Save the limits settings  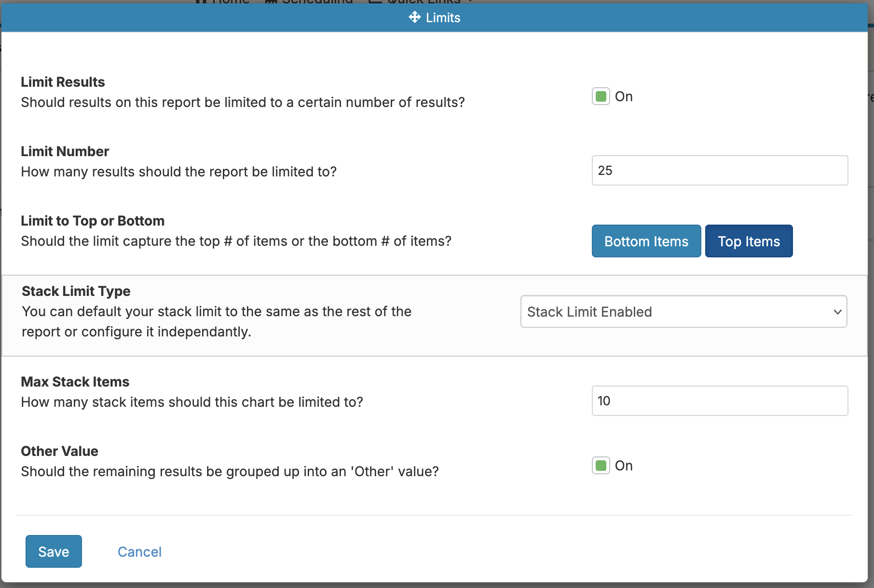tap(54, 551)
